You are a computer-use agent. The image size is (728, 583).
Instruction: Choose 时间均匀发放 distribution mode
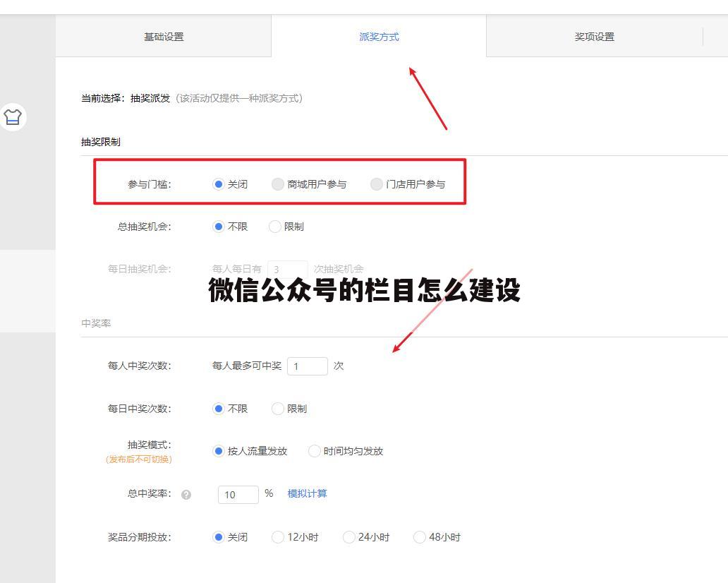click(314, 451)
